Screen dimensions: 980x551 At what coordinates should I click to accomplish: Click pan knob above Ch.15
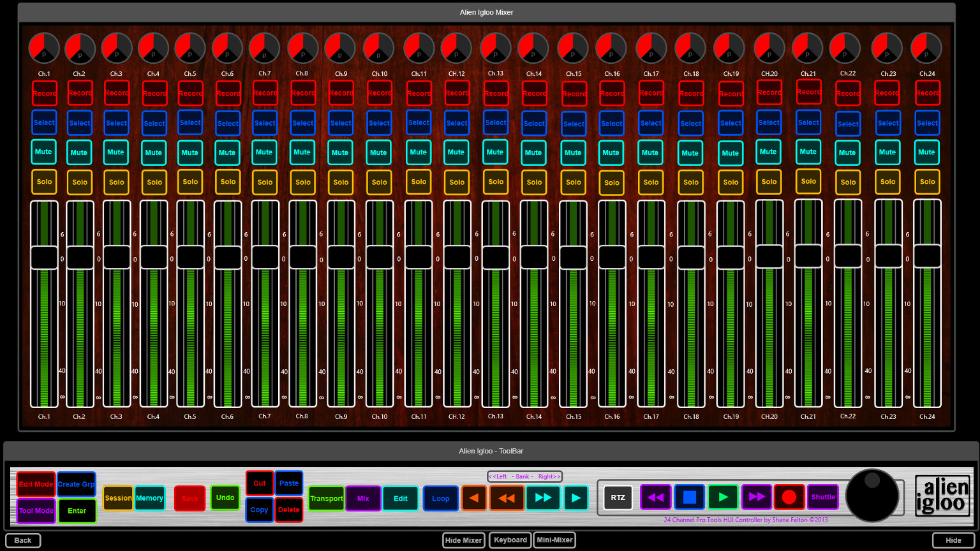(x=573, y=48)
